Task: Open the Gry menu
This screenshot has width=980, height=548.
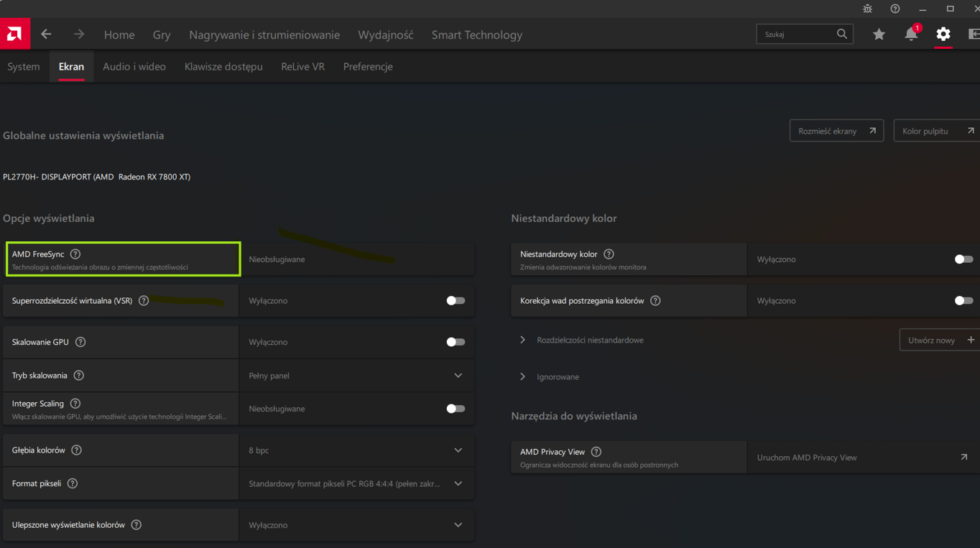Action: coord(162,34)
